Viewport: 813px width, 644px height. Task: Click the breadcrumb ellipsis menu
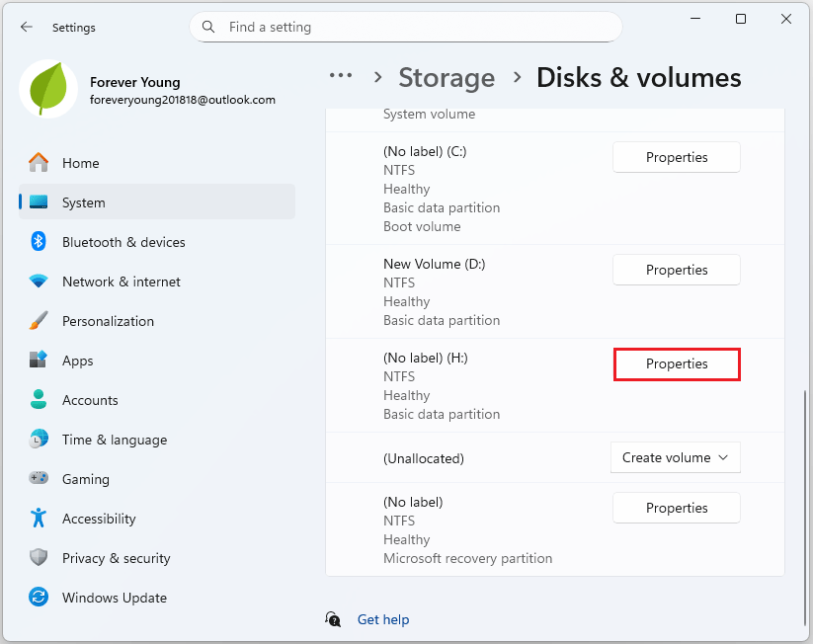tap(341, 76)
